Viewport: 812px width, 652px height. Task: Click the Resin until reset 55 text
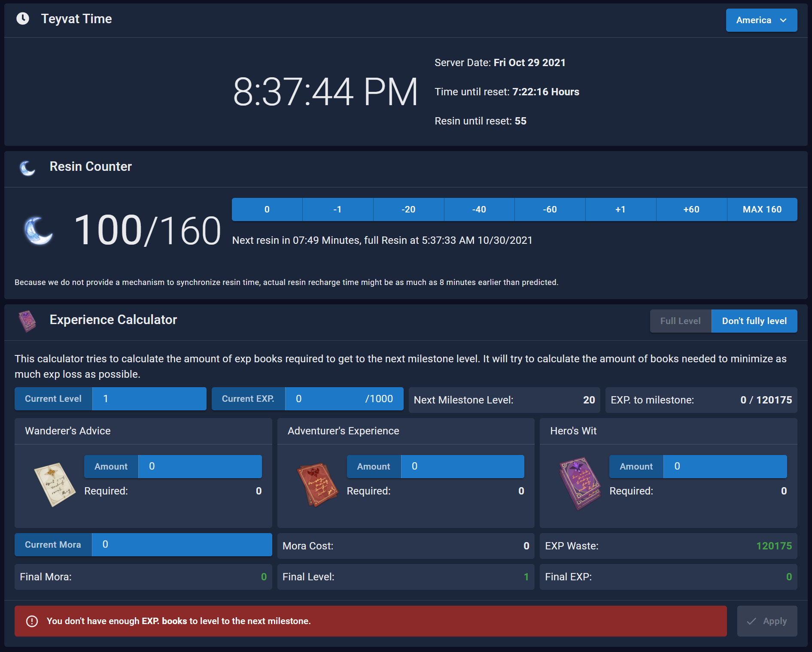click(x=481, y=121)
